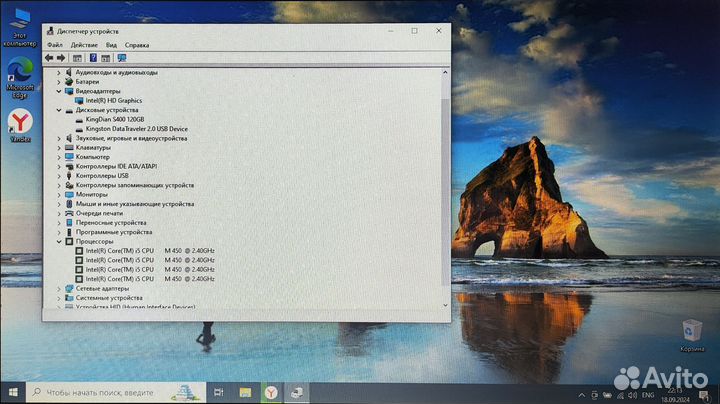Select Intel(R) HD Graphics device
Image resolution: width=720 pixels, height=404 pixels.
pyautogui.click(x=113, y=101)
